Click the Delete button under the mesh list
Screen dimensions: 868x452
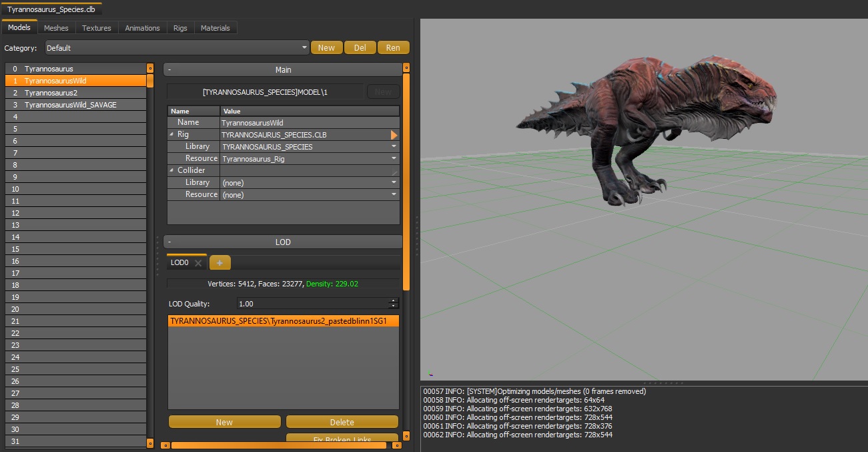click(342, 422)
